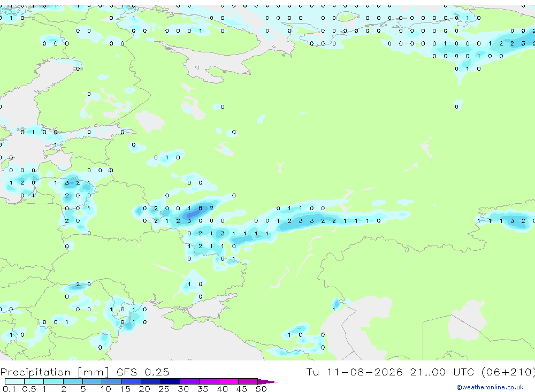Click the 'Precipitation [mm]' title text
535x392 pixels.
[55, 372]
